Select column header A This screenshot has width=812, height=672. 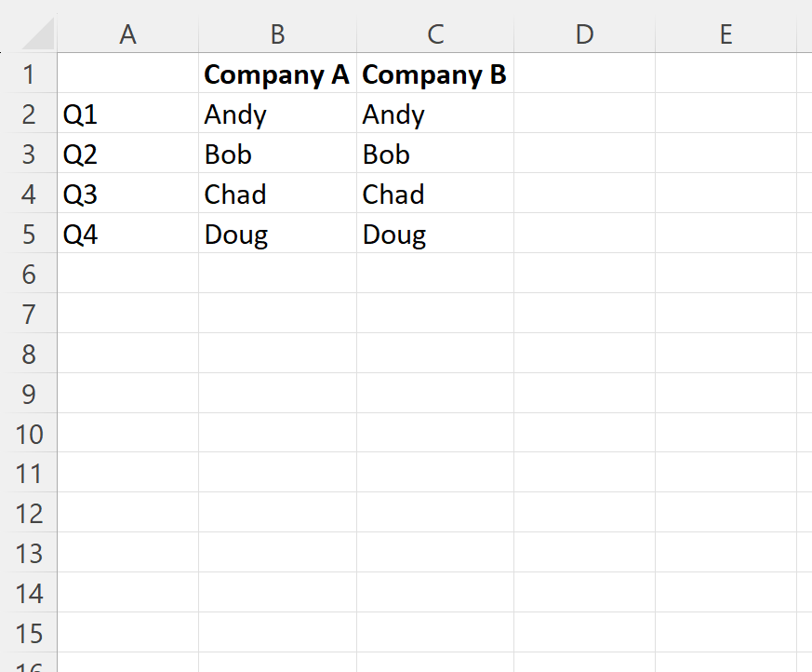click(127, 34)
